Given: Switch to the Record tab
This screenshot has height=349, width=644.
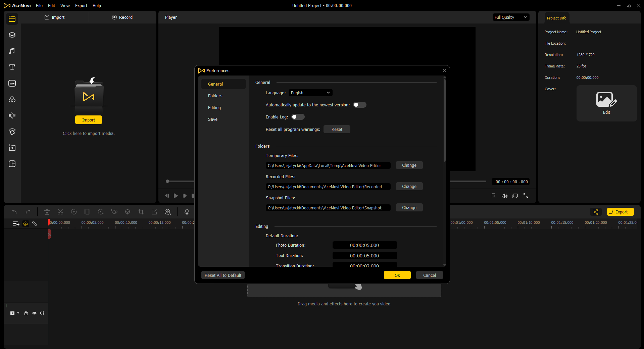Looking at the screenshot, I should click(122, 17).
